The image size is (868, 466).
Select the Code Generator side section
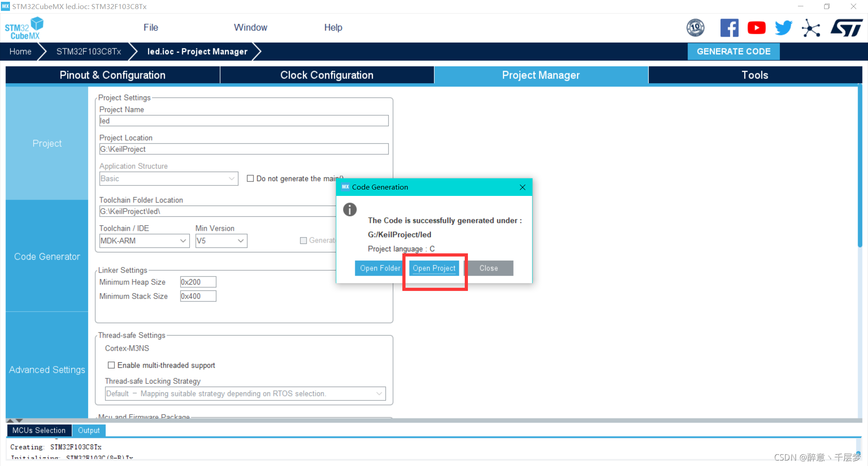[x=47, y=257]
